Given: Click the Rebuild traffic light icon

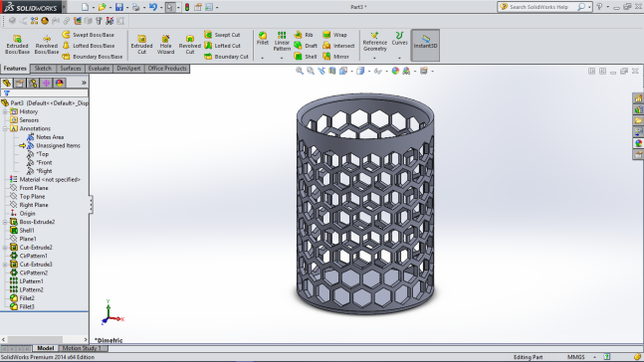Looking at the screenshot, I should 187,7.
